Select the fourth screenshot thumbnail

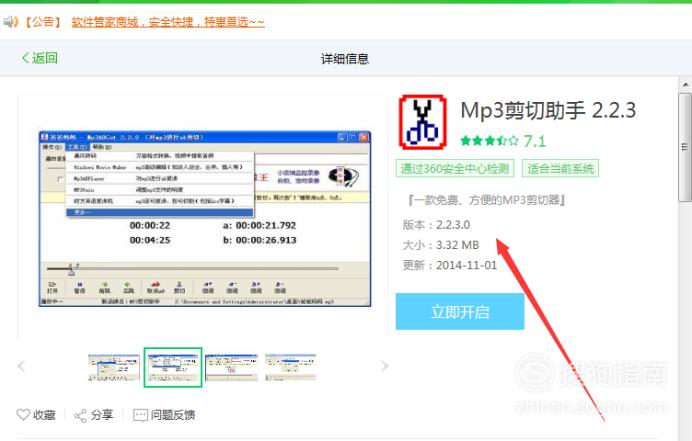[x=290, y=367]
